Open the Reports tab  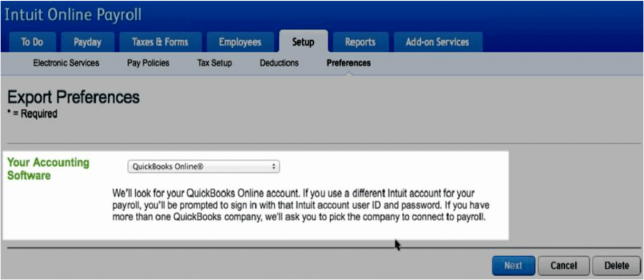360,42
